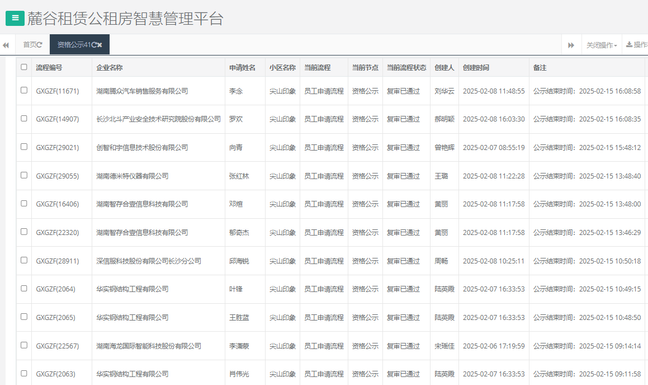Screen dimensions: 648x385
Task: Click created time 2025-02-08 16:03:30
Action: pyautogui.click(x=494, y=119)
